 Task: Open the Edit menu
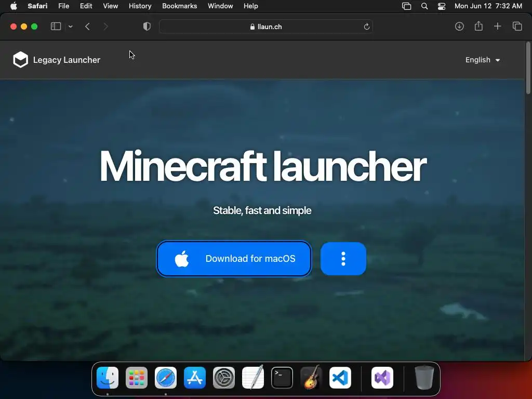86,6
